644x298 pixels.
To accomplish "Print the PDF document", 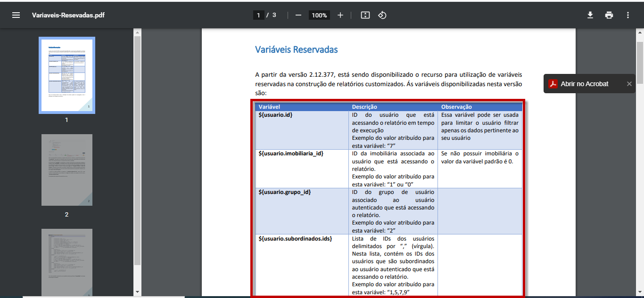I will tap(609, 15).
